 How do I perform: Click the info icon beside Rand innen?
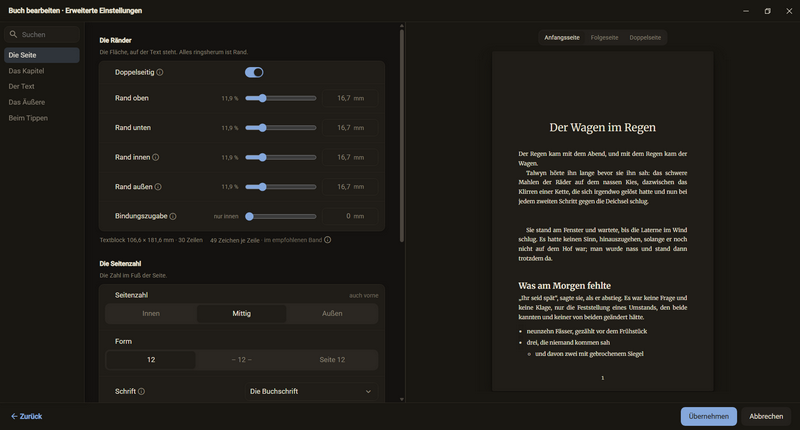156,157
